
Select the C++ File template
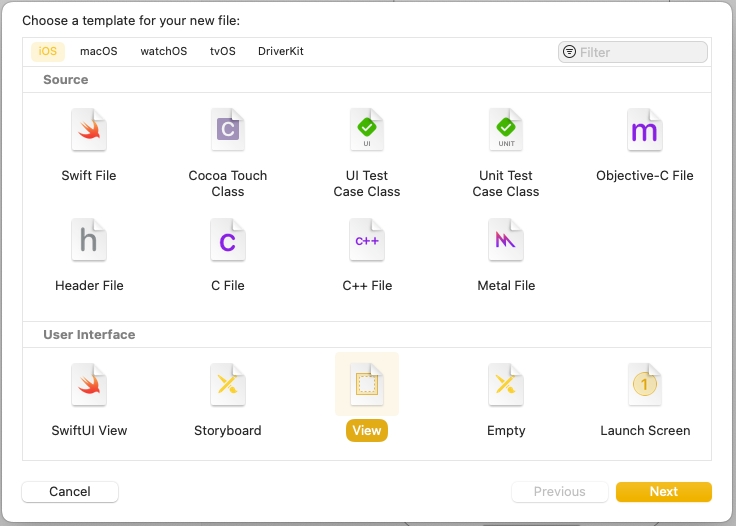[367, 242]
